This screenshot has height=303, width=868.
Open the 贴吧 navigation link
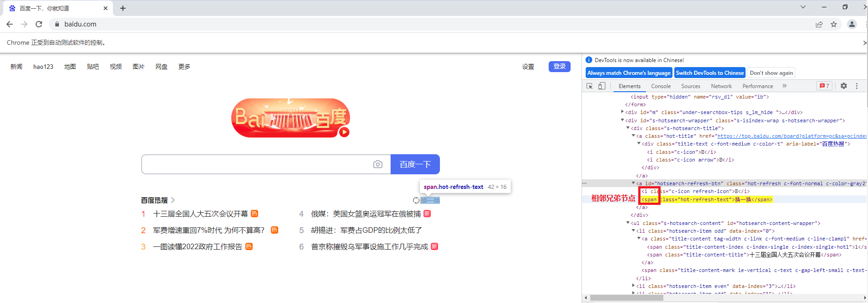pos(93,67)
